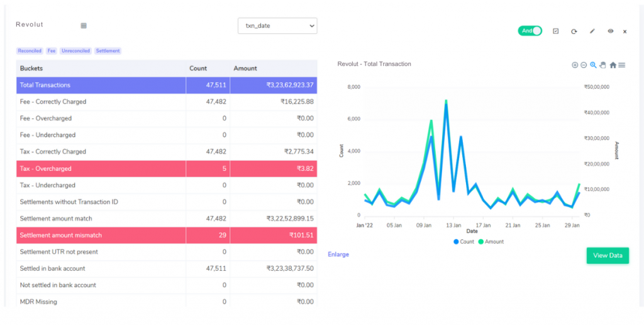This screenshot has width=644, height=325.
Task: Select the Tax - Overcharged row
Action: point(167,169)
